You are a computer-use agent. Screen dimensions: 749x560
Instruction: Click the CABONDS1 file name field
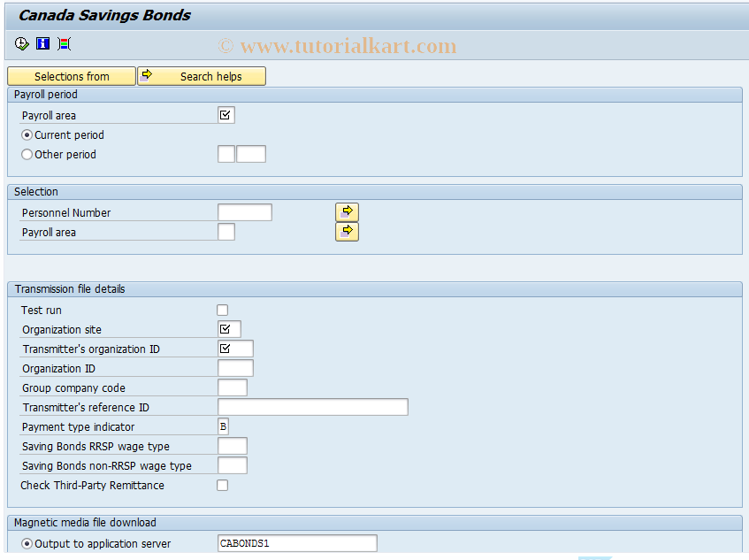pyautogui.click(x=297, y=543)
